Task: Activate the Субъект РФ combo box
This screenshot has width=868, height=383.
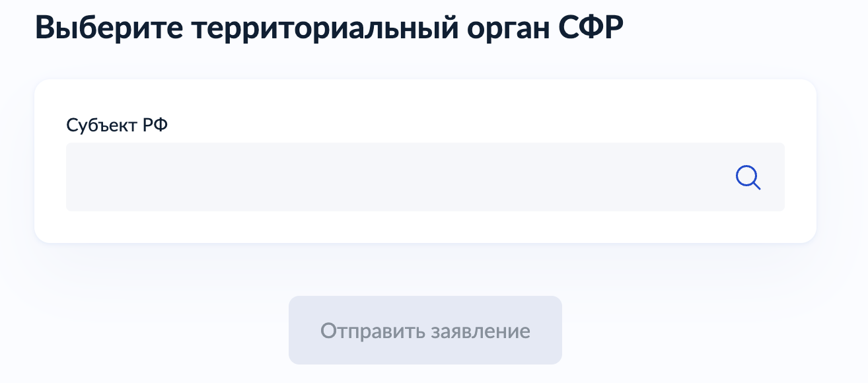Action: pos(396,177)
